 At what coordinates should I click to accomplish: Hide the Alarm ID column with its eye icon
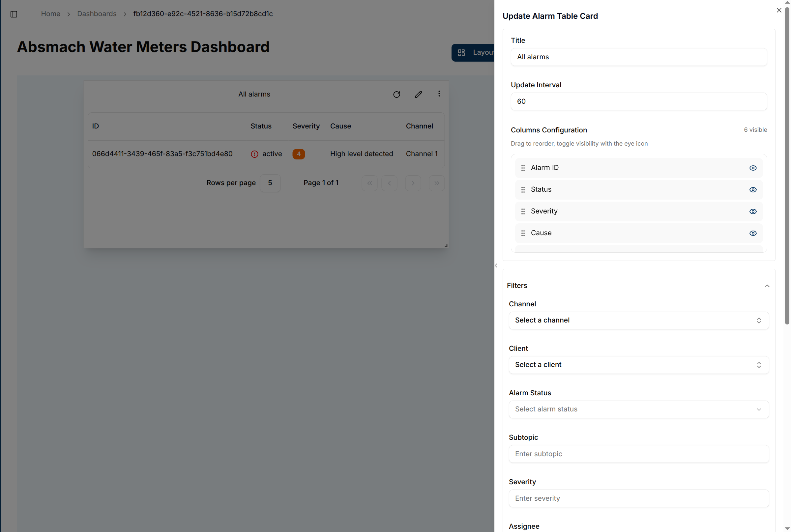[x=753, y=168]
